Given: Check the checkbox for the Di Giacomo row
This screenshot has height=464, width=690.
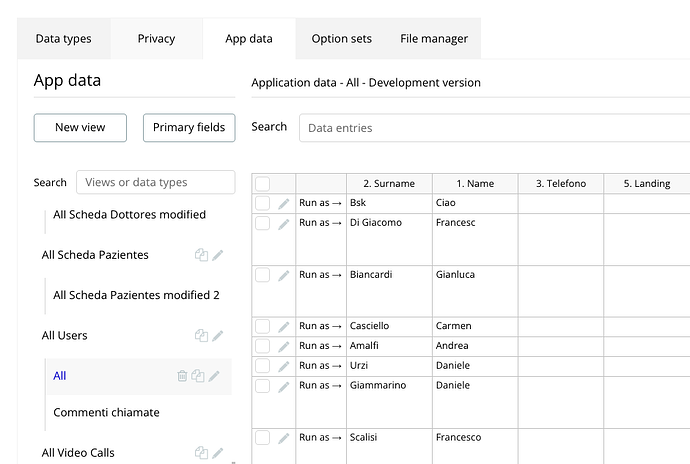Looking at the screenshot, I should pos(262,223).
